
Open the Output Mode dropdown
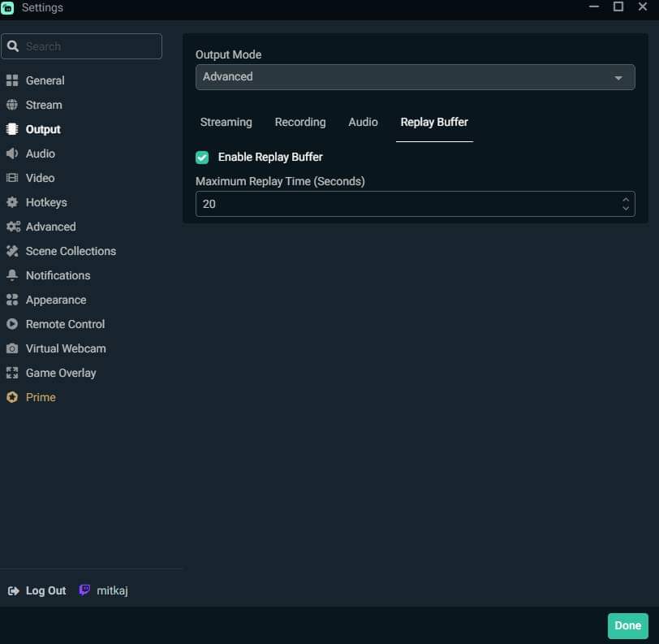pos(415,77)
